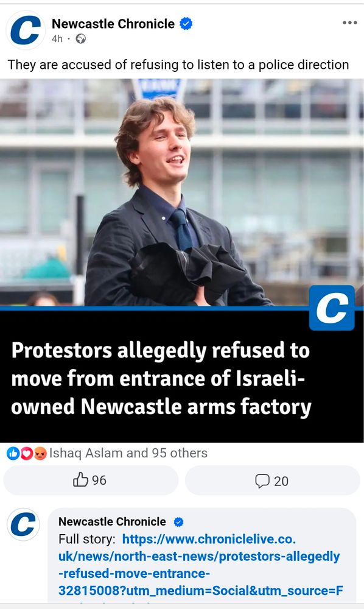Click verified badge in the comment
The width and height of the screenshot is (364, 609).
pyautogui.click(x=178, y=522)
